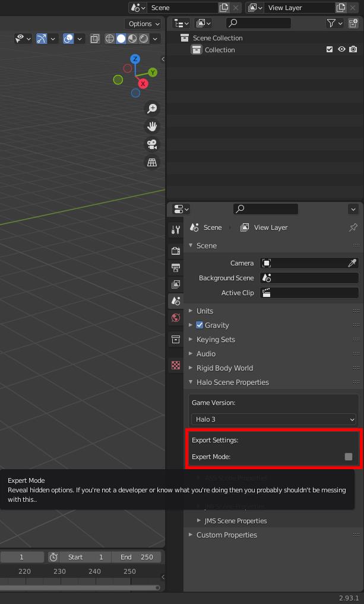The width and height of the screenshot is (364, 604).
Task: Toggle viewport gizmos button
Action: 41,39
